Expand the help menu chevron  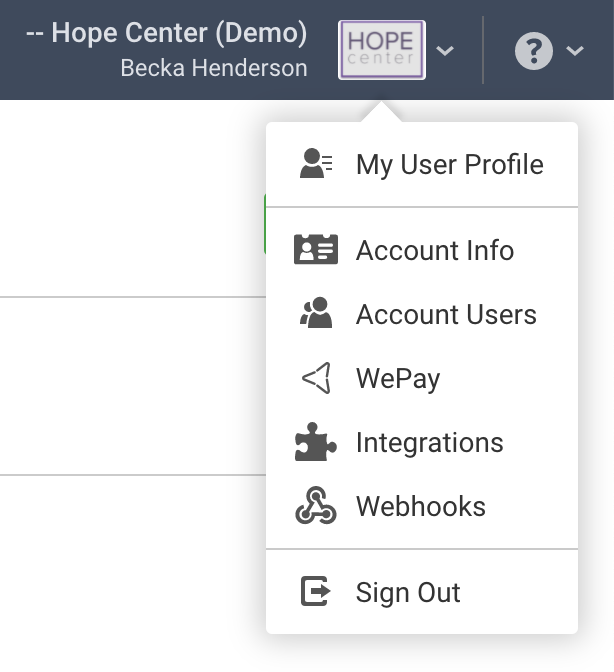575,50
